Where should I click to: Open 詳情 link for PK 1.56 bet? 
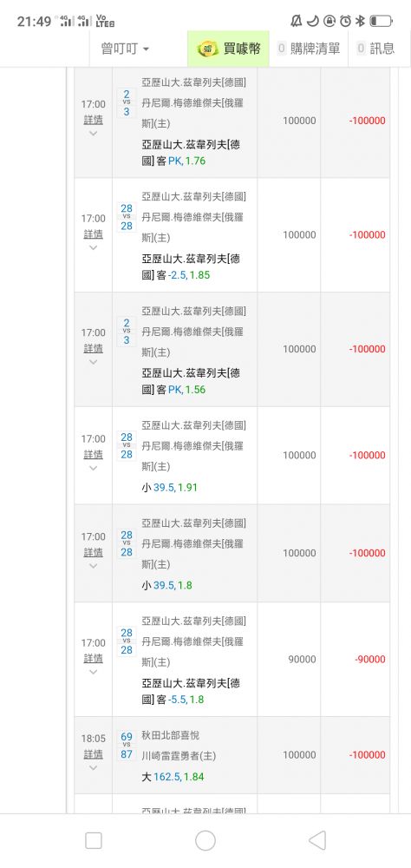tap(93, 348)
